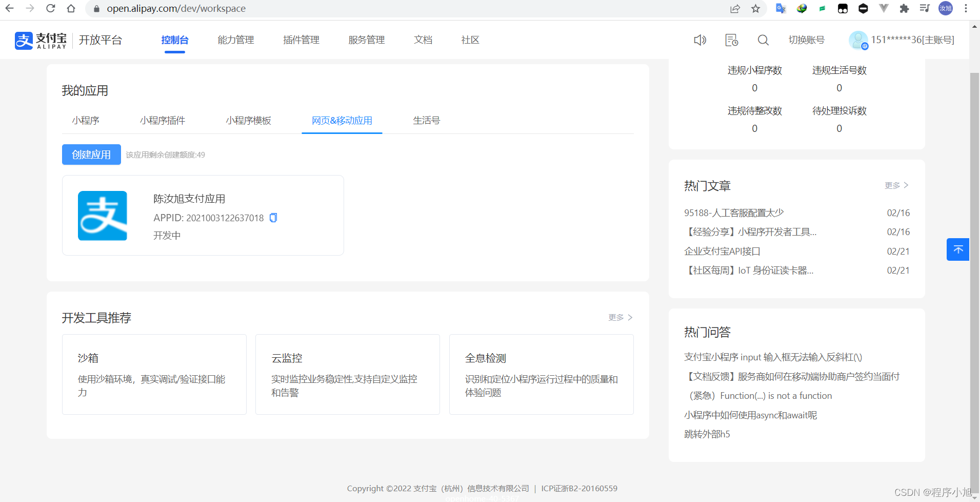Switch to the 小程序模板 tab

(x=249, y=121)
